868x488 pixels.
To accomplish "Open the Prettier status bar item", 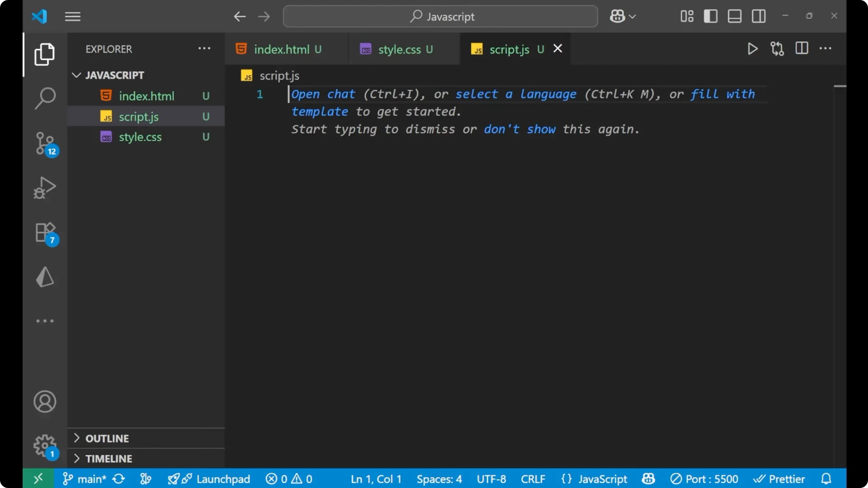I will click(x=780, y=479).
